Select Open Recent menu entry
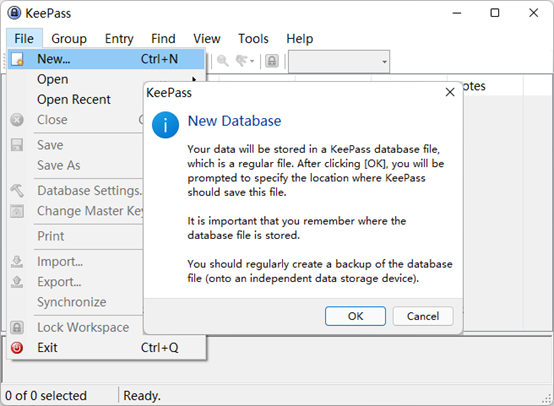Image resolution: width=554 pixels, height=406 pixels. point(74,100)
